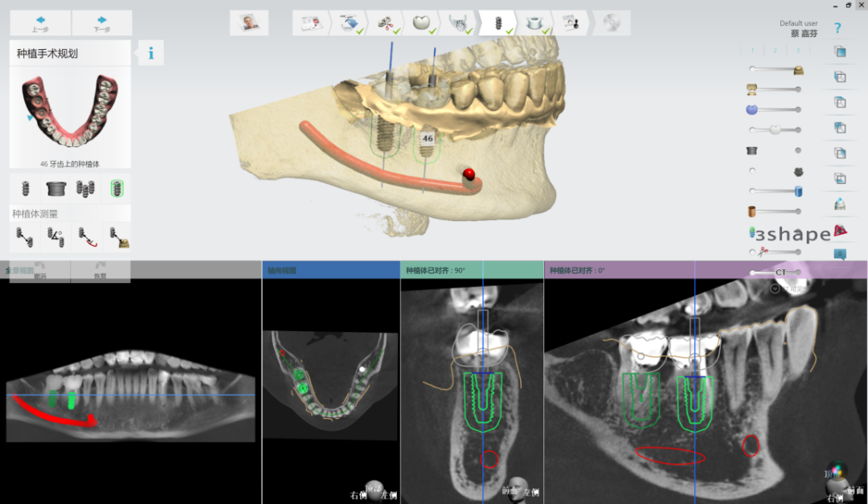
Task: Open the surgical guide design workflow step
Action: click(534, 23)
